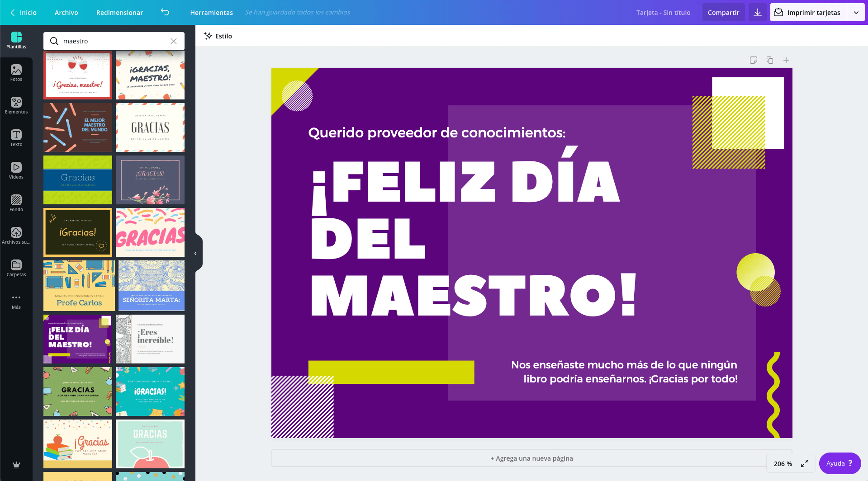
Task: Select the floral Srta. Juárez ¡Gracias! template
Action: click(150, 180)
